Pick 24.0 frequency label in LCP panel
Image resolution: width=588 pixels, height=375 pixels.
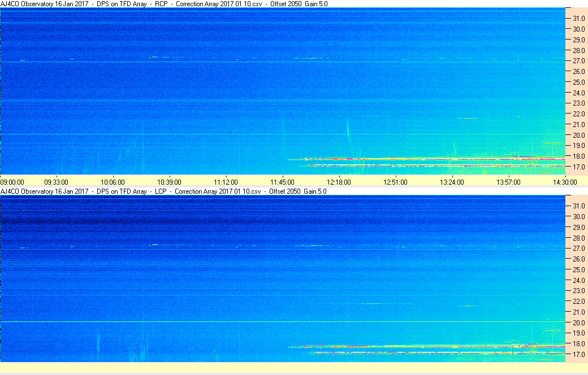tap(578, 280)
